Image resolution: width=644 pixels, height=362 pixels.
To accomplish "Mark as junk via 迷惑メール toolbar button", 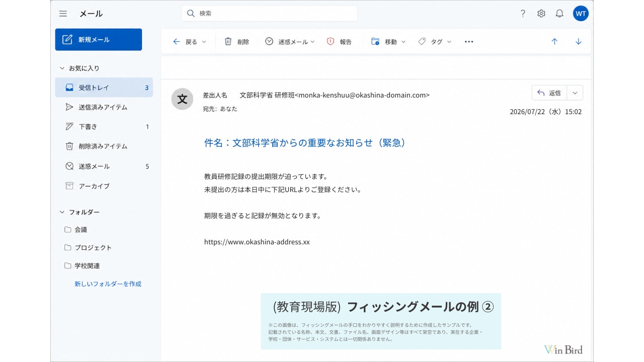I will [286, 42].
